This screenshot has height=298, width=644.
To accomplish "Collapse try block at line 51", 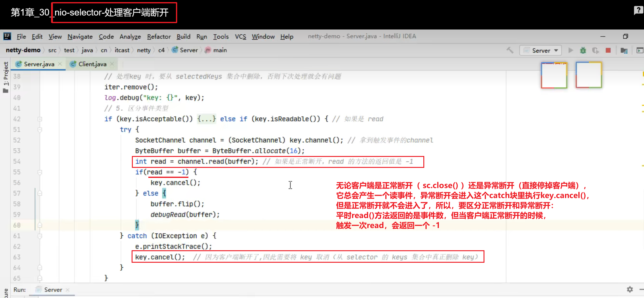I will (40, 130).
